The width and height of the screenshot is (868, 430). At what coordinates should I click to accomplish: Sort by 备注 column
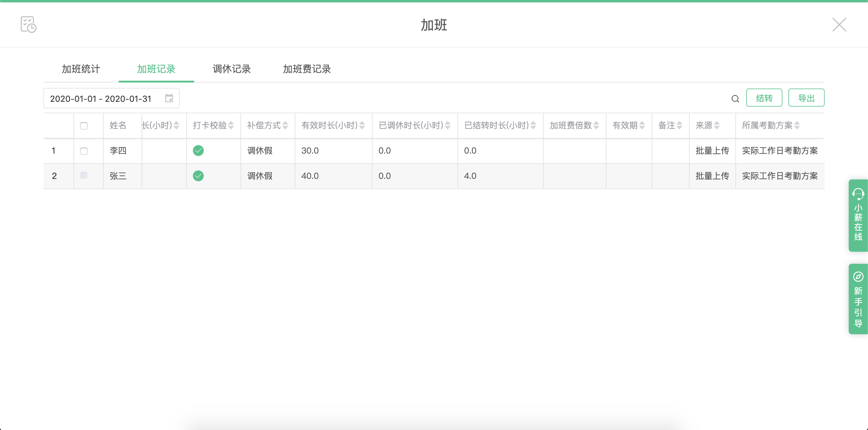[x=679, y=126]
